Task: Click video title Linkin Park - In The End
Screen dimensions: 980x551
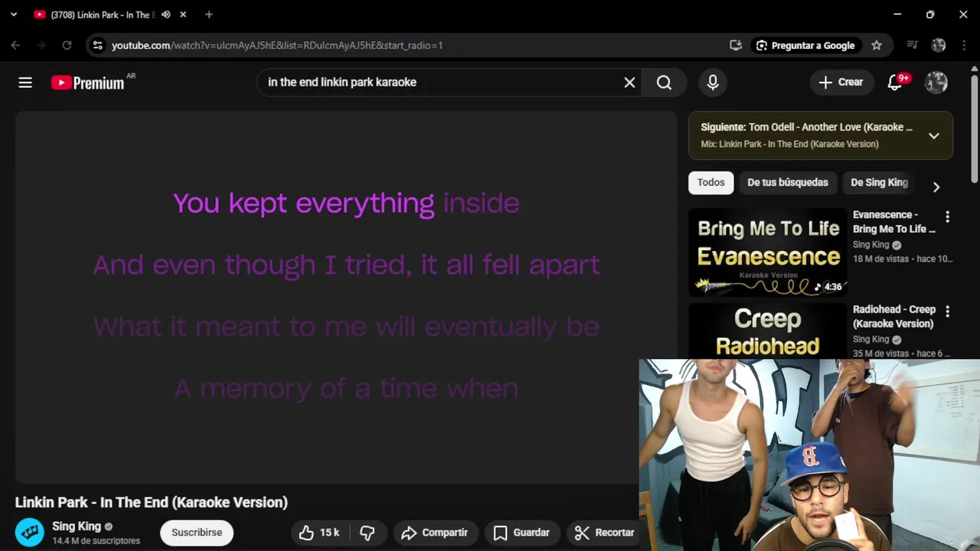Action: 152,502
